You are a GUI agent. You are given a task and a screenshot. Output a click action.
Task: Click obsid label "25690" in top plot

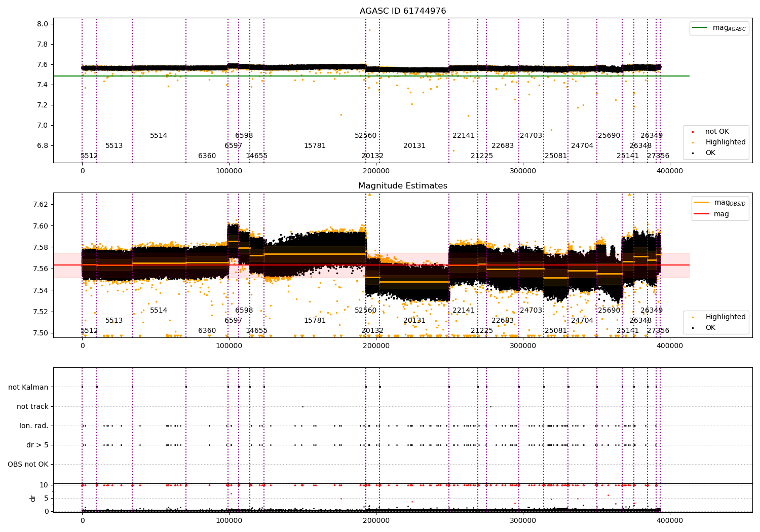pos(609,136)
